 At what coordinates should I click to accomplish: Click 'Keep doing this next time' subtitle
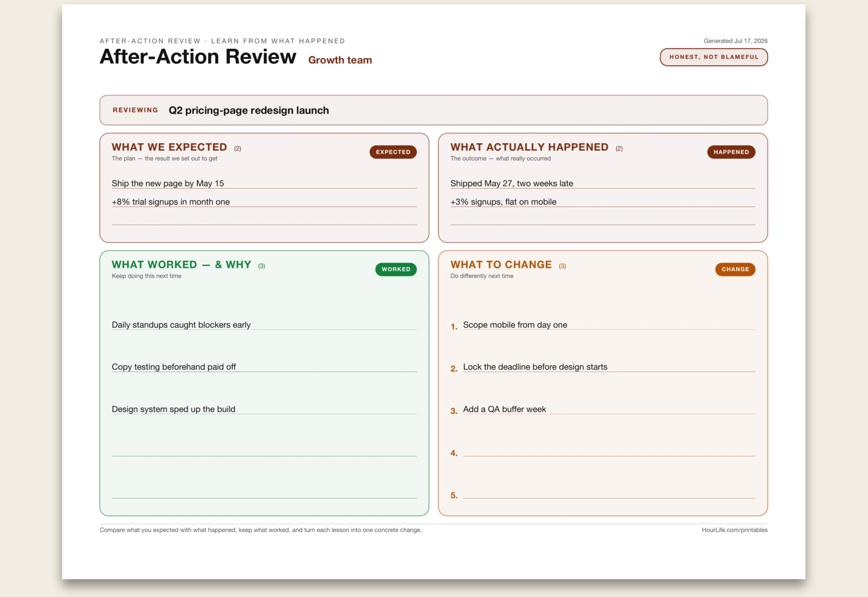(x=146, y=276)
